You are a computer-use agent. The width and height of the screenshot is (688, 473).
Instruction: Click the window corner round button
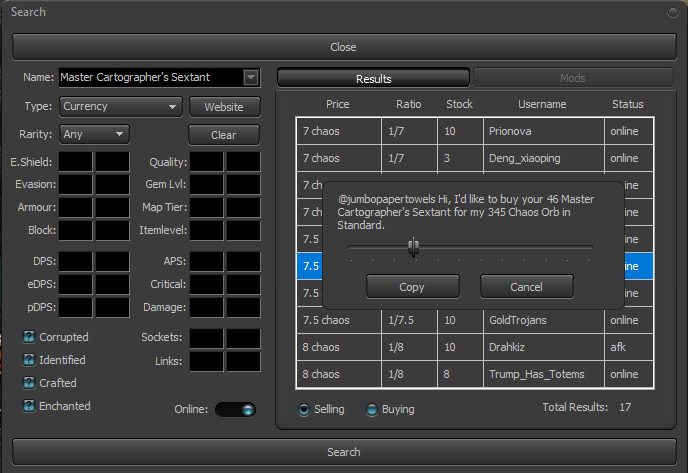[x=673, y=12]
